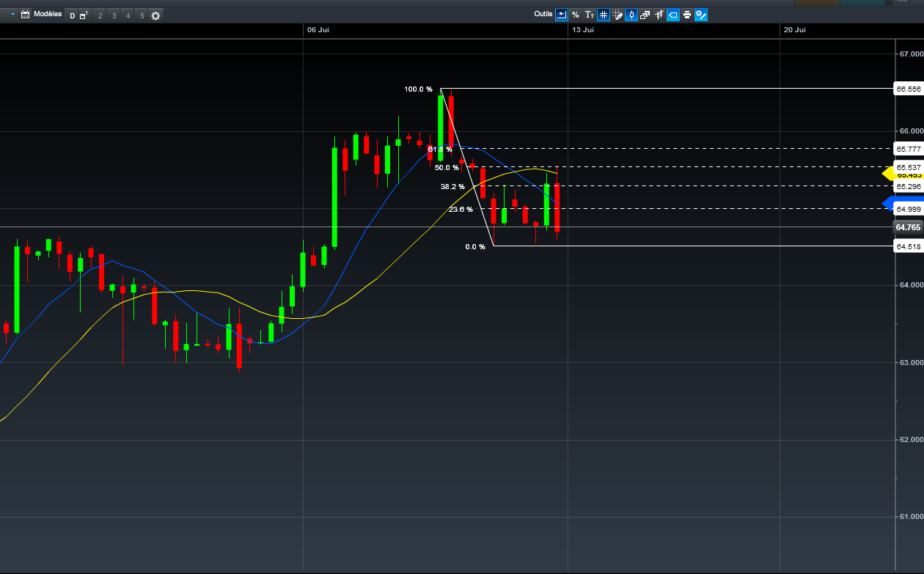This screenshot has width=924, height=574.
Task: Click the chart comparison candles icon
Action: click(x=659, y=15)
